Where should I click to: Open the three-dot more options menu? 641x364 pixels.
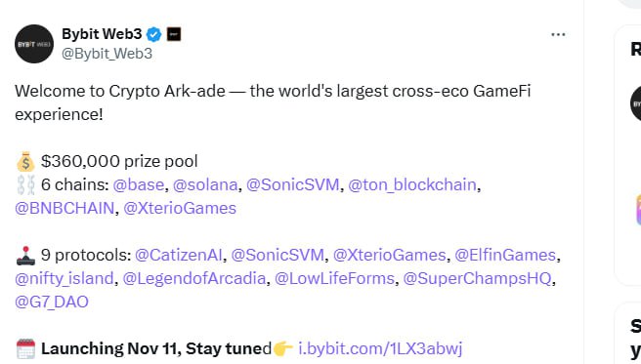(x=558, y=35)
